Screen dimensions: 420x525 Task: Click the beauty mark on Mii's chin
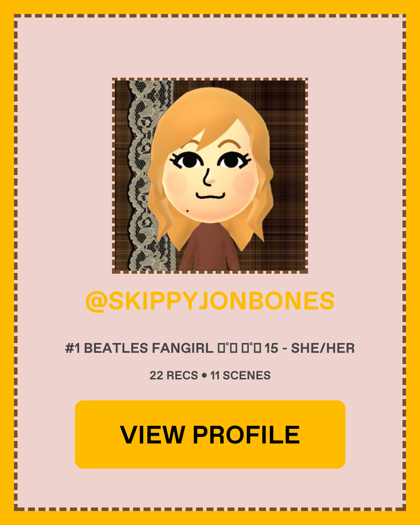(187, 211)
